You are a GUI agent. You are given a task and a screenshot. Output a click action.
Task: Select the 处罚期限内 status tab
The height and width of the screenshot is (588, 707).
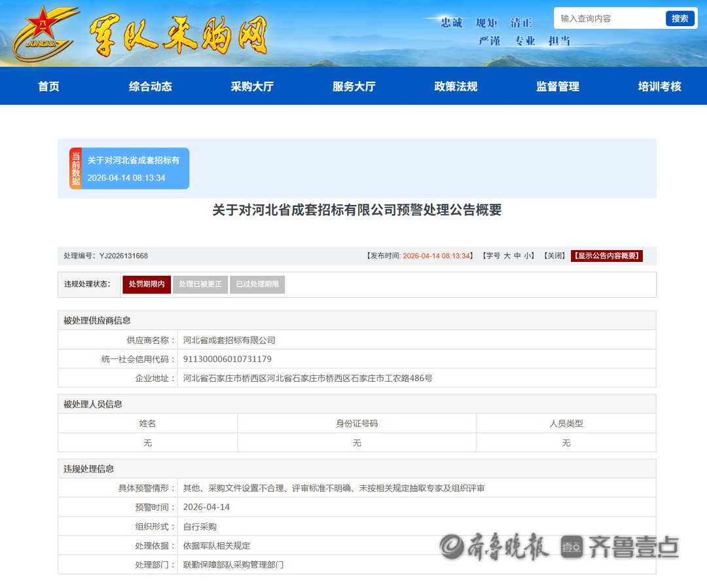click(147, 284)
